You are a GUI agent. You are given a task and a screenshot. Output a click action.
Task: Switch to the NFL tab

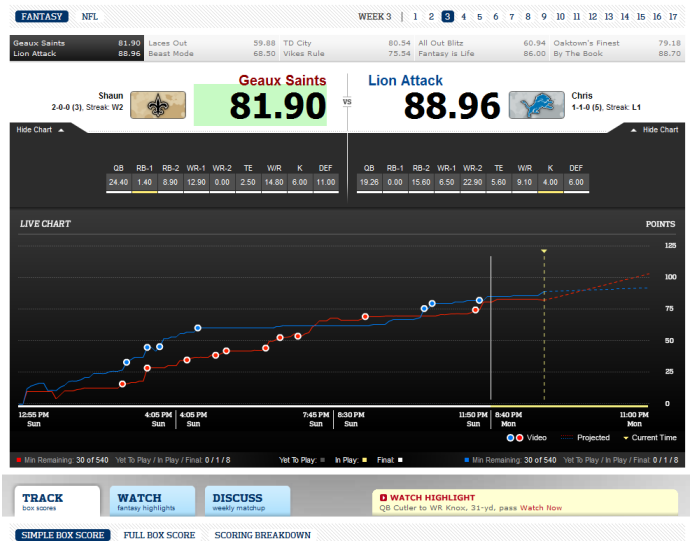tap(90, 17)
